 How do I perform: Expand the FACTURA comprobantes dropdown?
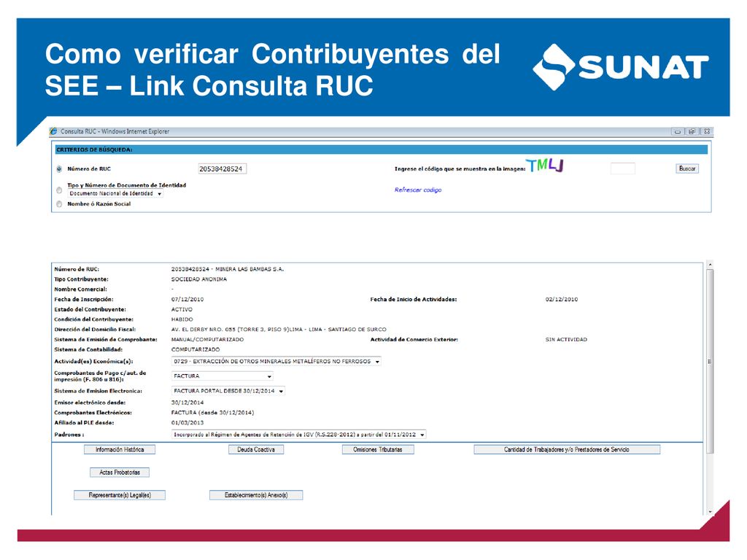tap(222, 376)
